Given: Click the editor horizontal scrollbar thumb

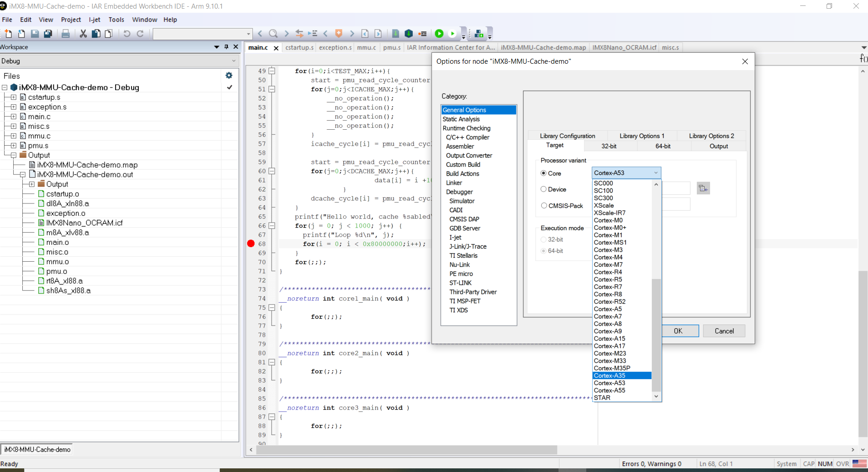Looking at the screenshot, I should pyautogui.click(x=406, y=450).
